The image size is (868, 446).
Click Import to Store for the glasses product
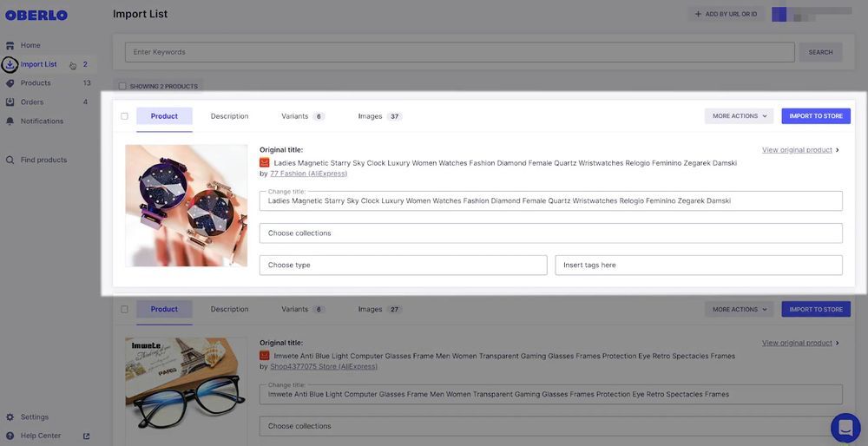tap(816, 309)
